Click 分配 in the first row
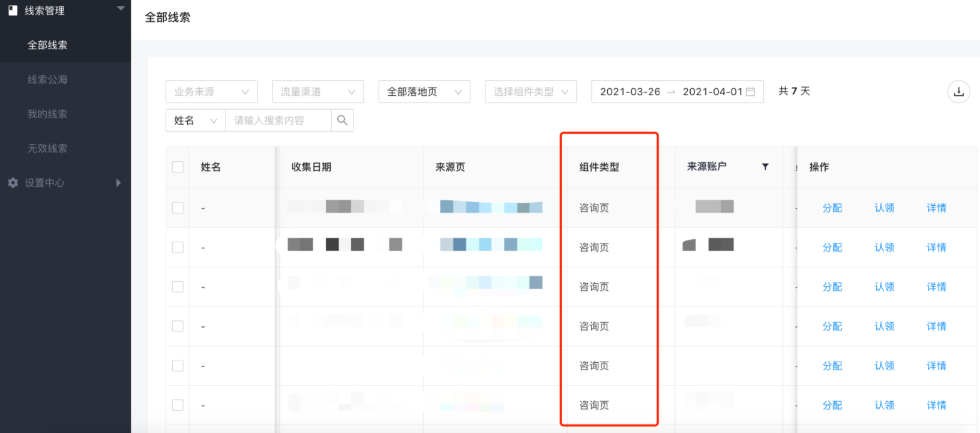Image resolution: width=980 pixels, height=433 pixels. (x=832, y=208)
